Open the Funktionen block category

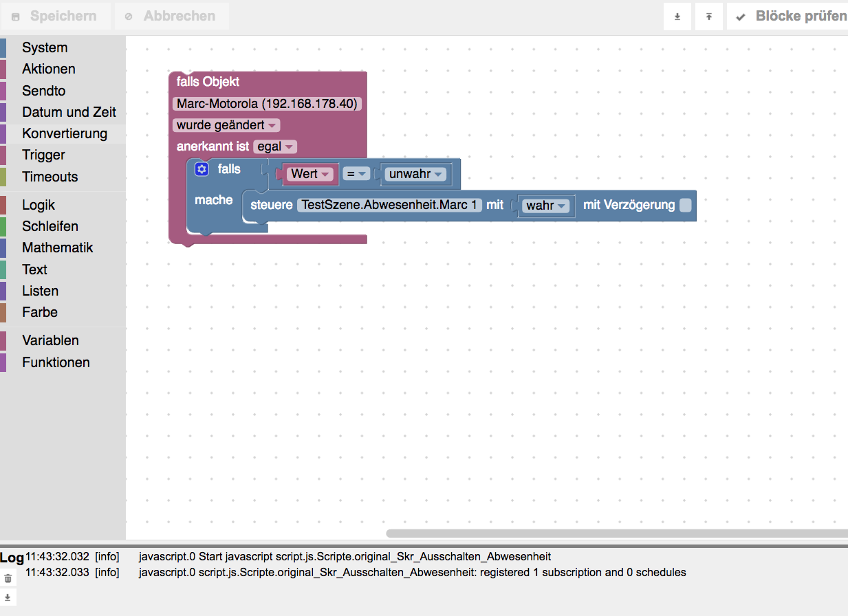tap(63, 362)
